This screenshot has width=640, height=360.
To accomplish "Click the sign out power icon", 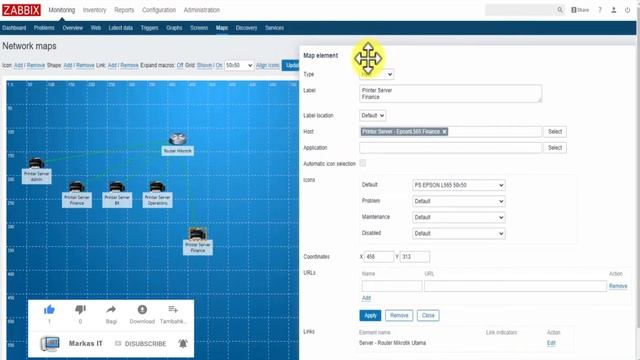I will pyautogui.click(x=627, y=10).
